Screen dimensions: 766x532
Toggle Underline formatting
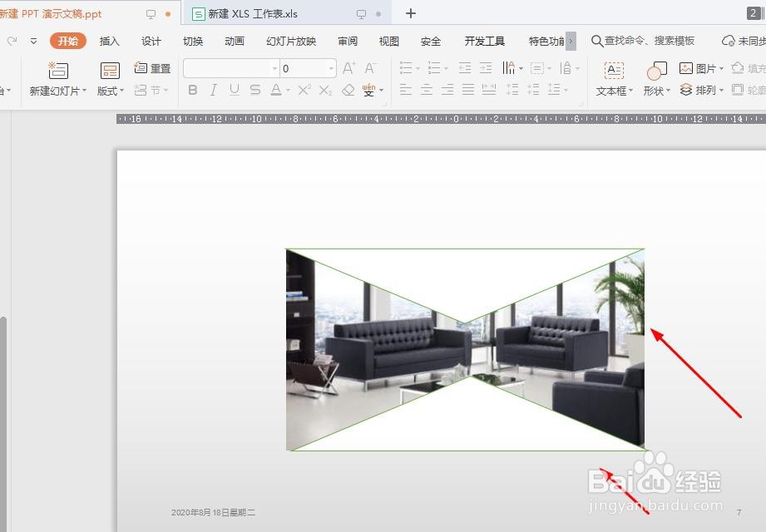click(234, 91)
